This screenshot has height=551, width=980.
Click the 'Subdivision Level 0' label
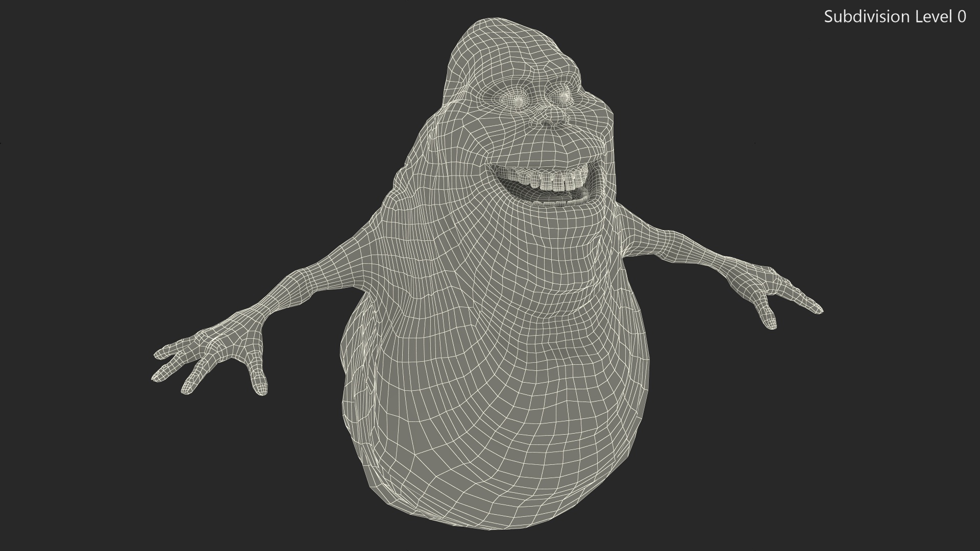(x=895, y=17)
